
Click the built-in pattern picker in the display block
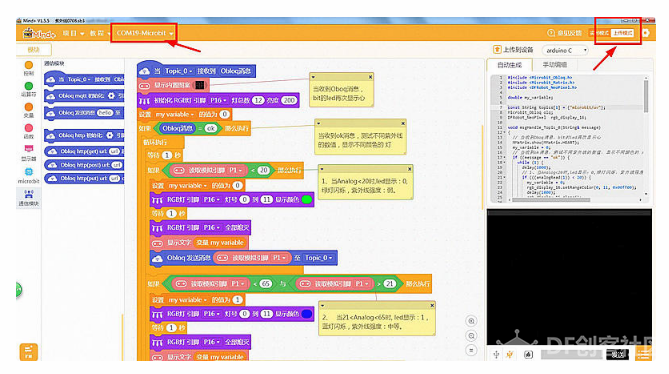click(x=199, y=85)
